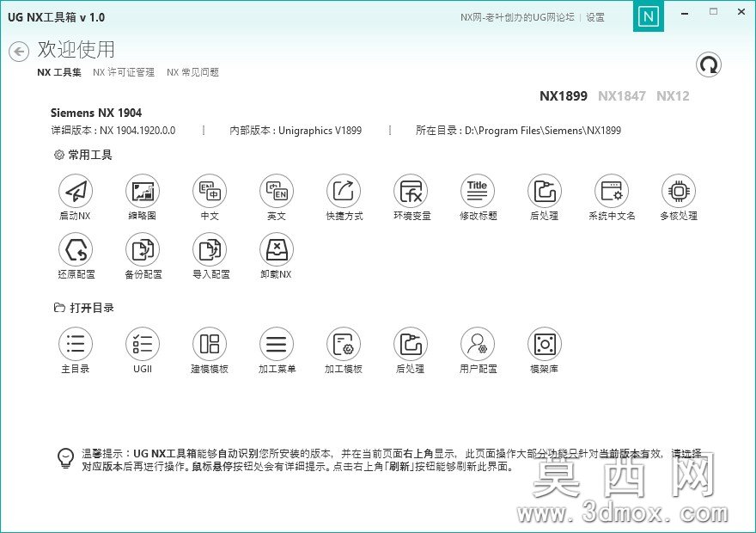This screenshot has width=756, height=533.
Task: Minimize the UG NX工具箱 window
Action: pyautogui.click(x=684, y=13)
